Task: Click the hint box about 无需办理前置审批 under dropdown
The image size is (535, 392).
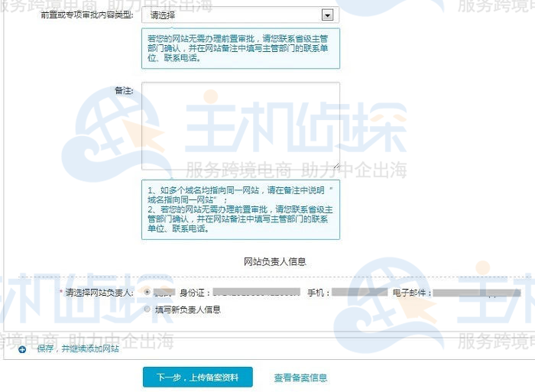Action: coord(241,48)
